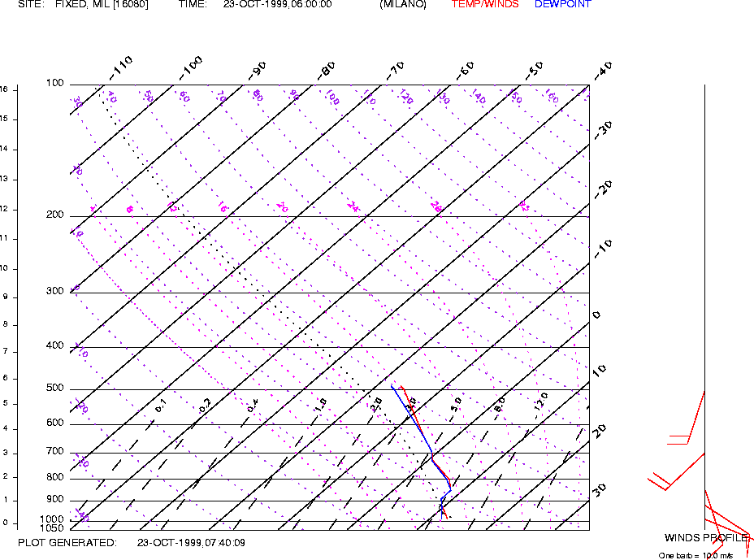Viewport: 754px width, 560px height.
Task: Click the 0 temperature label on right edge
Action: click(596, 315)
